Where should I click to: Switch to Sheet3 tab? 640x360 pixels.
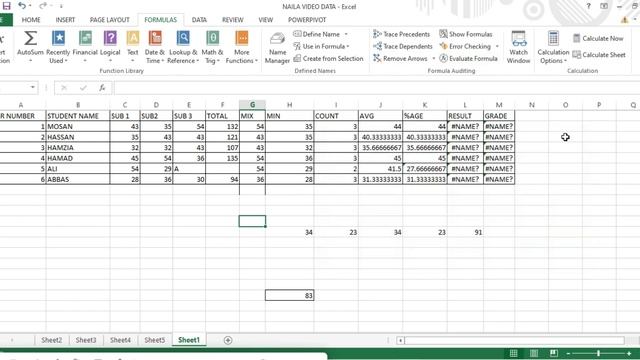coord(86,340)
